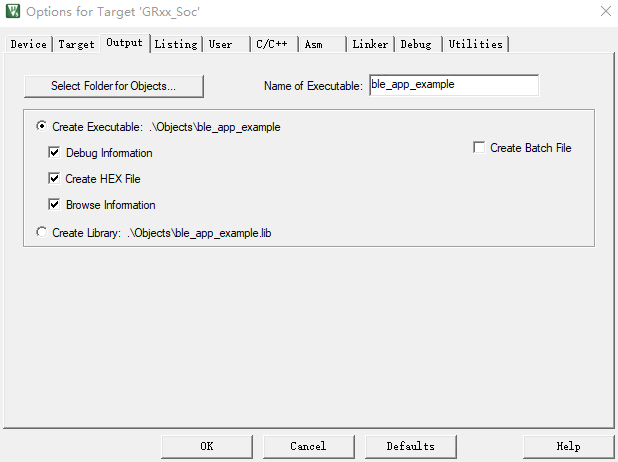The image size is (618, 462).
Task: Switch to the Device tab
Action: (28, 44)
